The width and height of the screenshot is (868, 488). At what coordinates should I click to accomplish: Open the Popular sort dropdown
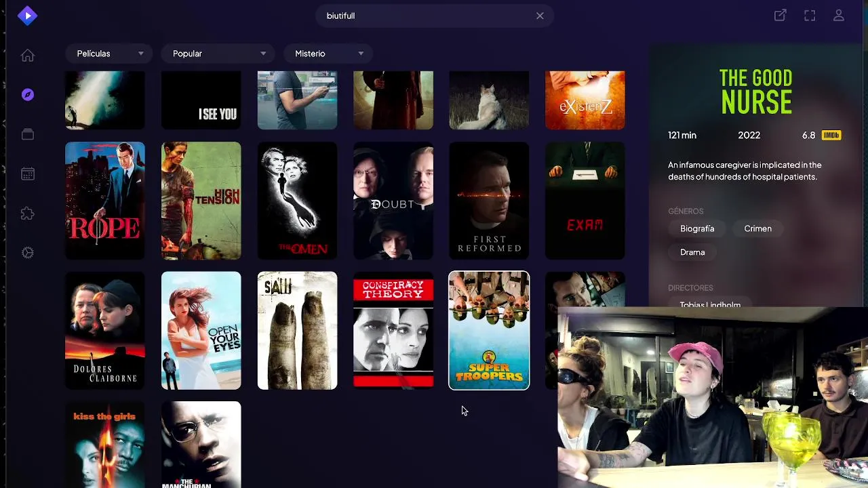(x=218, y=54)
